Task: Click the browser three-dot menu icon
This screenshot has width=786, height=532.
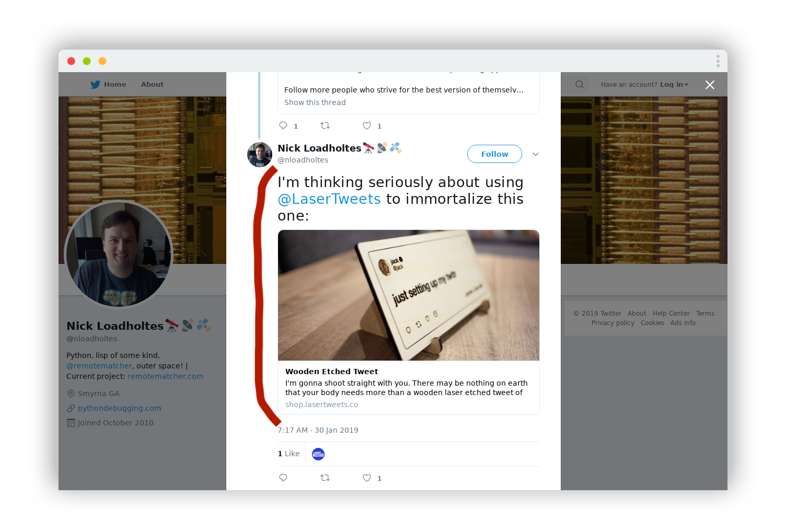Action: 718,61
